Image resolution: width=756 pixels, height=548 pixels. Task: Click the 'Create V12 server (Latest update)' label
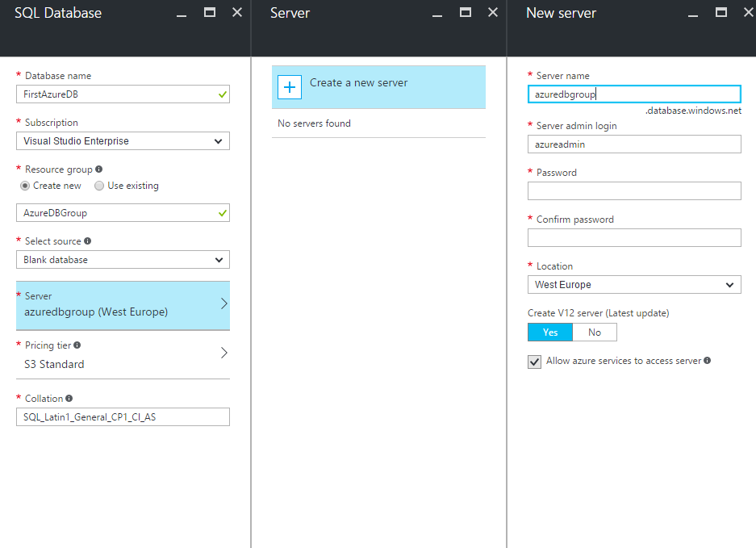599,313
